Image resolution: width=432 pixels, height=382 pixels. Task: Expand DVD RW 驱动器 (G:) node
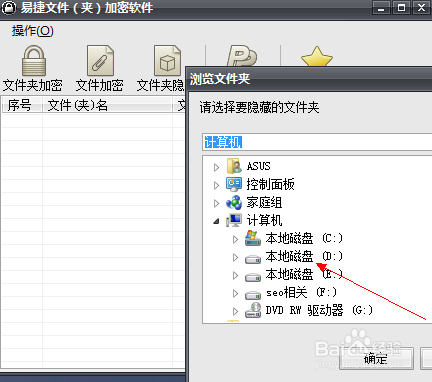tap(235, 311)
